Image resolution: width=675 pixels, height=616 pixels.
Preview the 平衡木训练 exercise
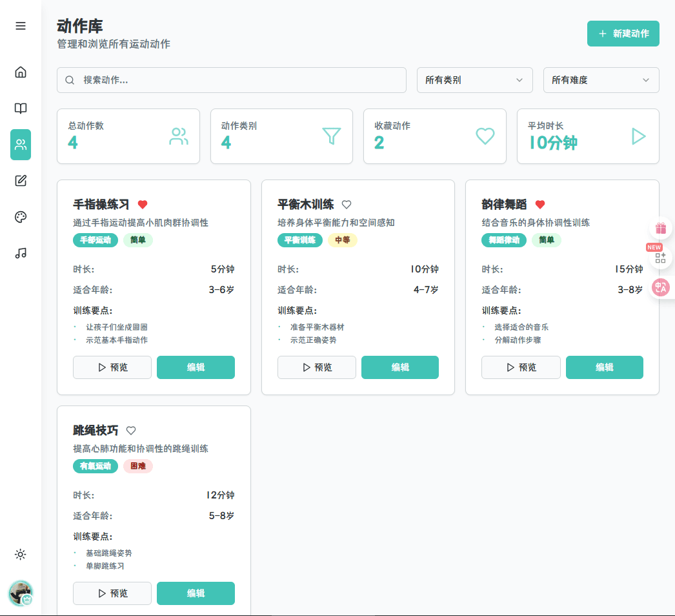click(316, 367)
